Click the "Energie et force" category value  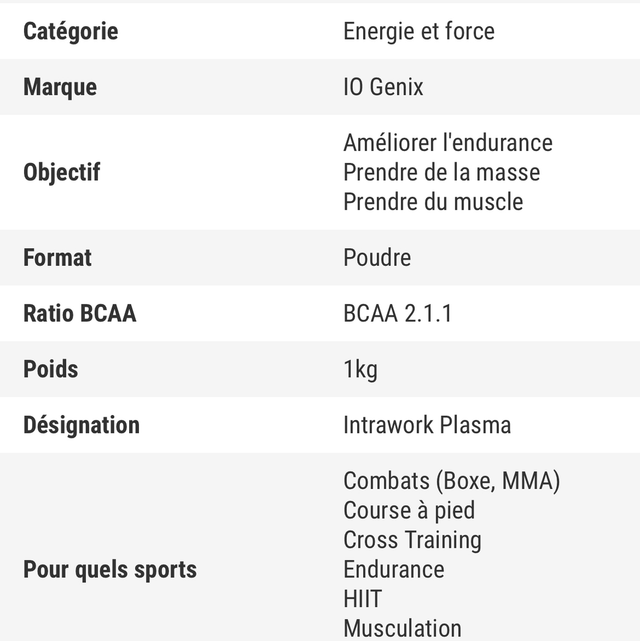(x=418, y=31)
